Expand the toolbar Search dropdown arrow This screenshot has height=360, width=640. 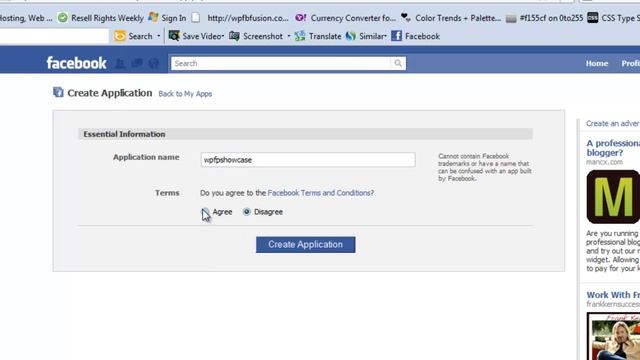(159, 36)
